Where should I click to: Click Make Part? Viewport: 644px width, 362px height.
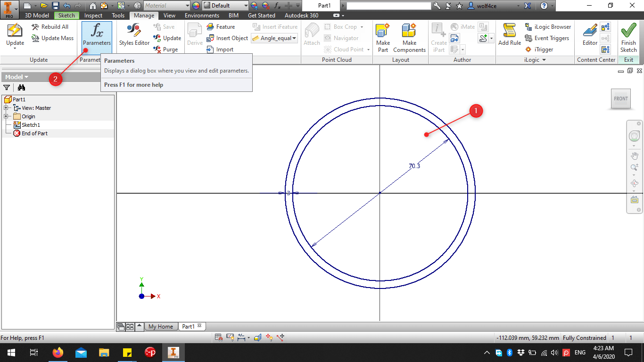383,38
